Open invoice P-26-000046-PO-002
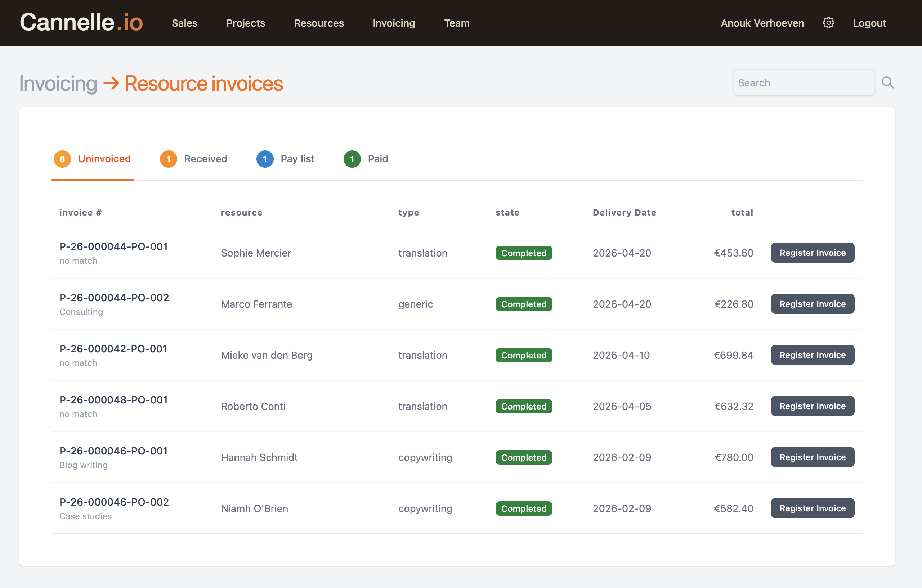This screenshot has width=922, height=588. pos(114,502)
